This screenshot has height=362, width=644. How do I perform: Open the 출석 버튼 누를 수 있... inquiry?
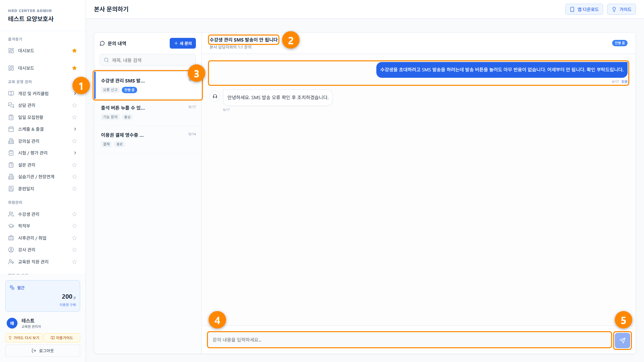coord(148,113)
